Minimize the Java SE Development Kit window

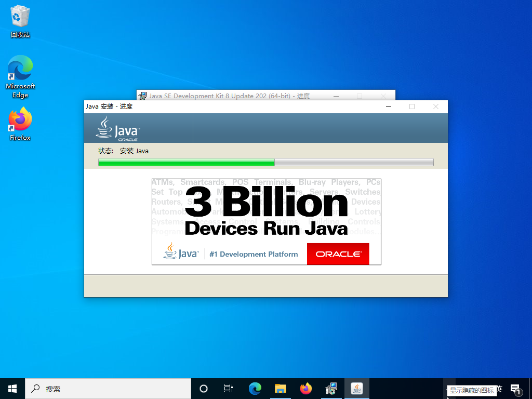click(x=336, y=96)
